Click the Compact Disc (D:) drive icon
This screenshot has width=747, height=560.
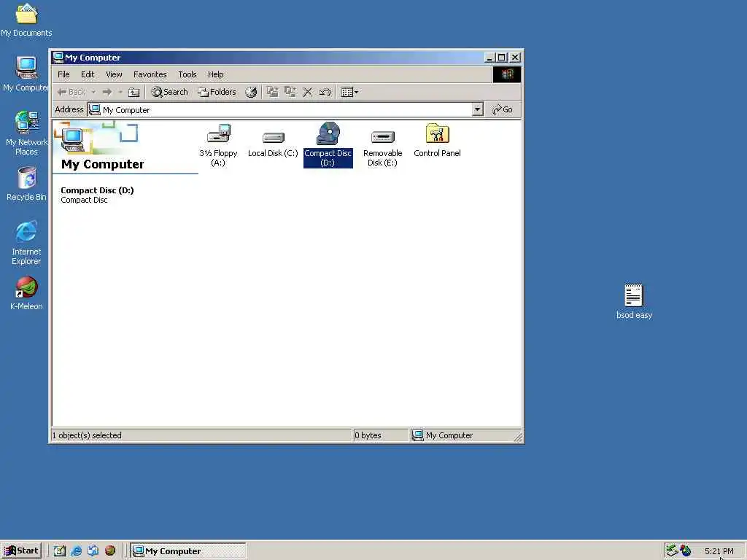(328, 134)
